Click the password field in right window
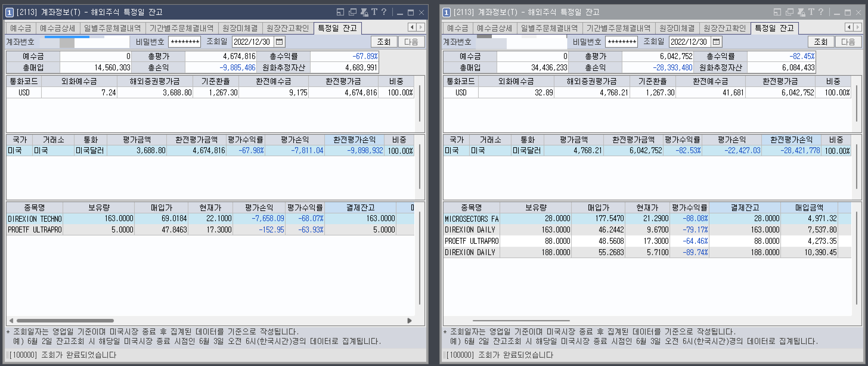The width and height of the screenshot is (868, 366). [621, 42]
